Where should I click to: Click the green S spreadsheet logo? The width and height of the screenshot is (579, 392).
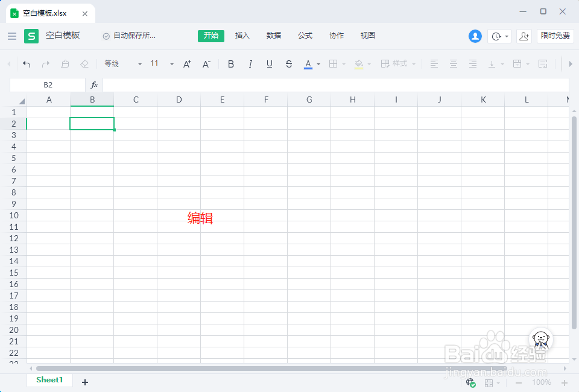click(31, 36)
